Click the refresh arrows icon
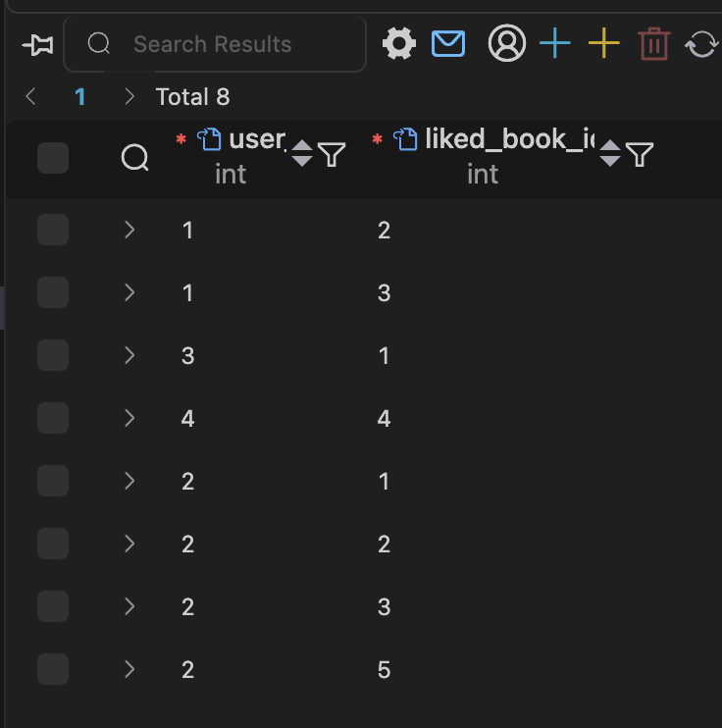The image size is (722, 728). 702,44
